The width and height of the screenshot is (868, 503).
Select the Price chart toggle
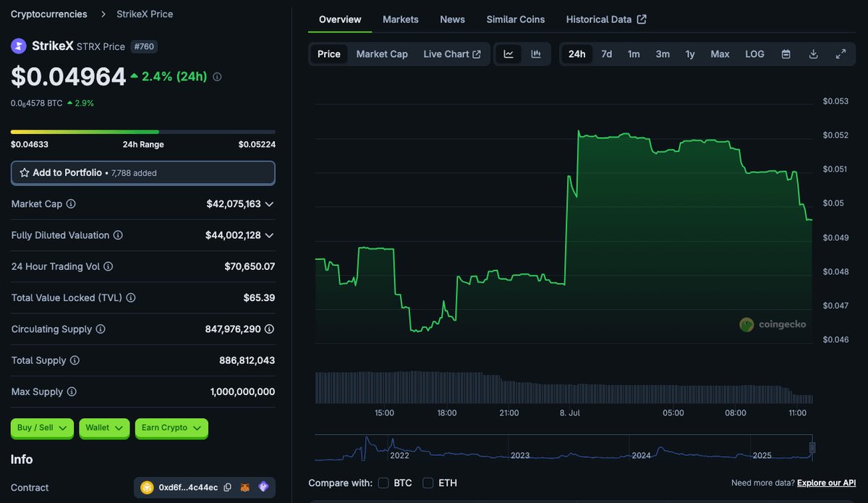(329, 54)
